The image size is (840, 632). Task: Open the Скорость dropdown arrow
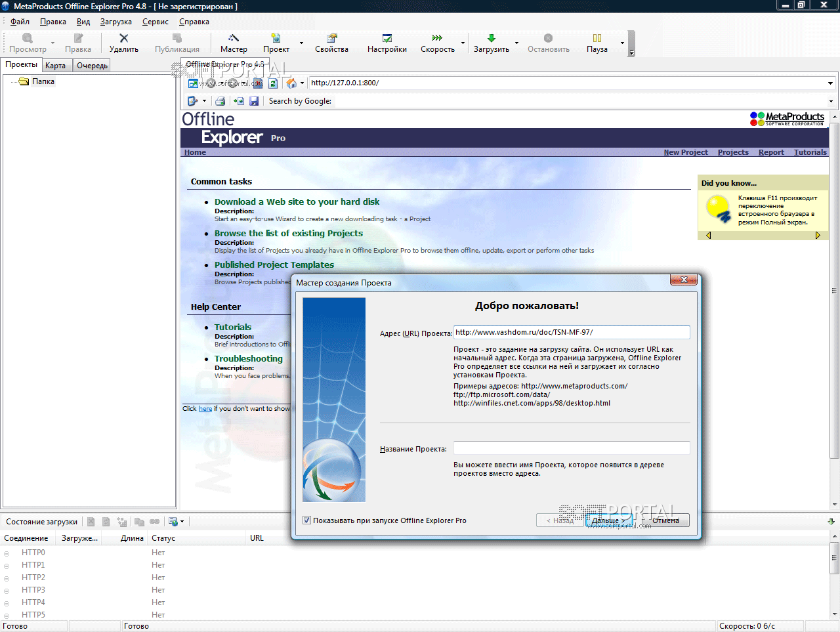(x=463, y=43)
